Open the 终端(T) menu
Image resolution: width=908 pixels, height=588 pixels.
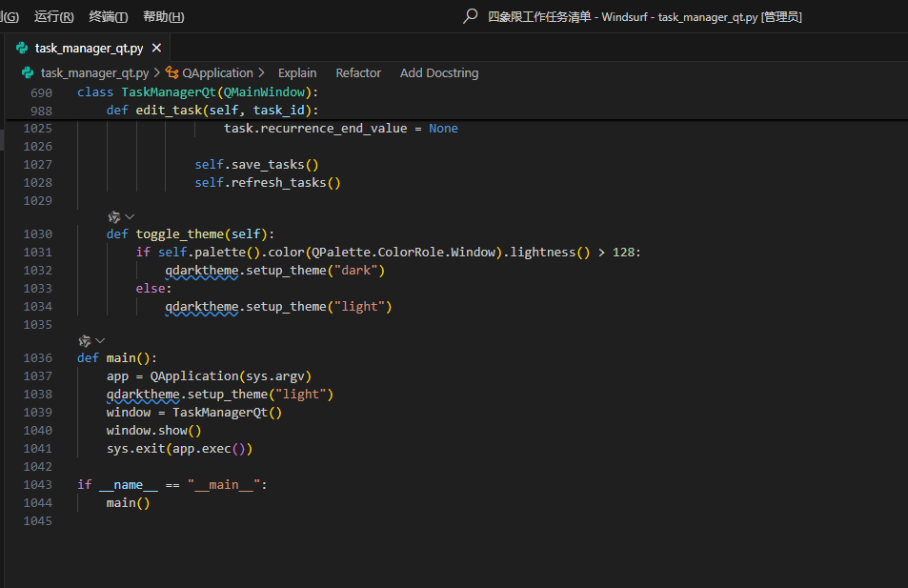[109, 17]
